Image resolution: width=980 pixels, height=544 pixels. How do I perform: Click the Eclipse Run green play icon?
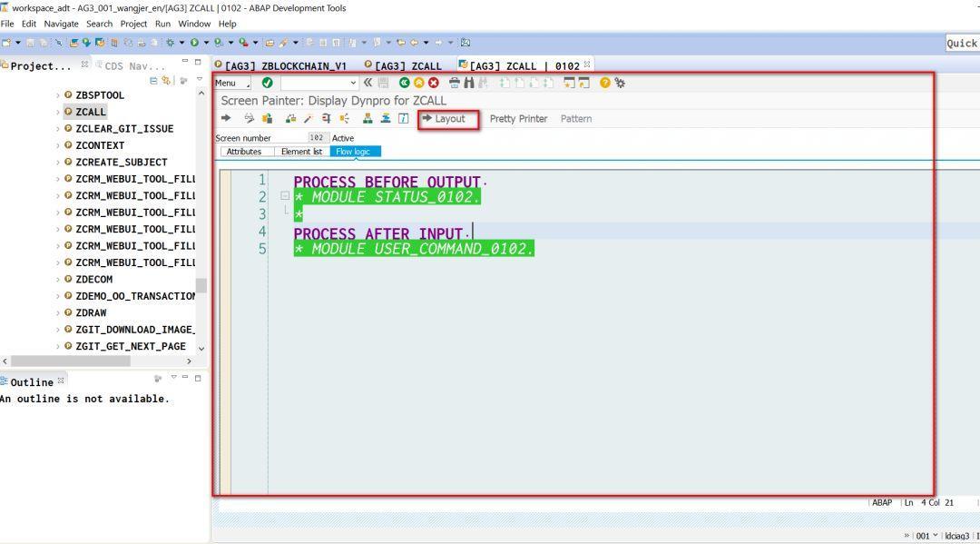coord(194,43)
